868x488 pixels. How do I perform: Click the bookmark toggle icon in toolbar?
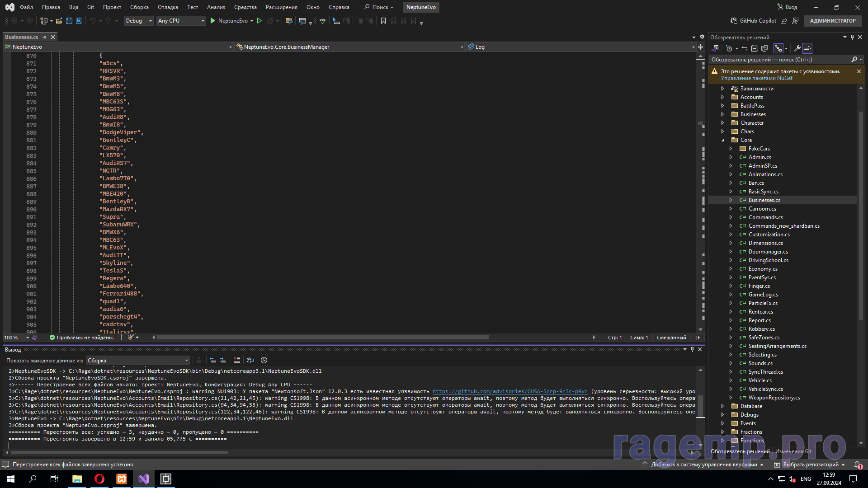[x=383, y=21]
